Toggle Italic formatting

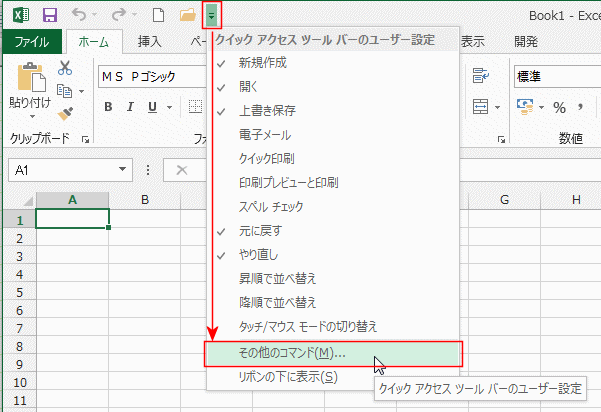(x=130, y=107)
